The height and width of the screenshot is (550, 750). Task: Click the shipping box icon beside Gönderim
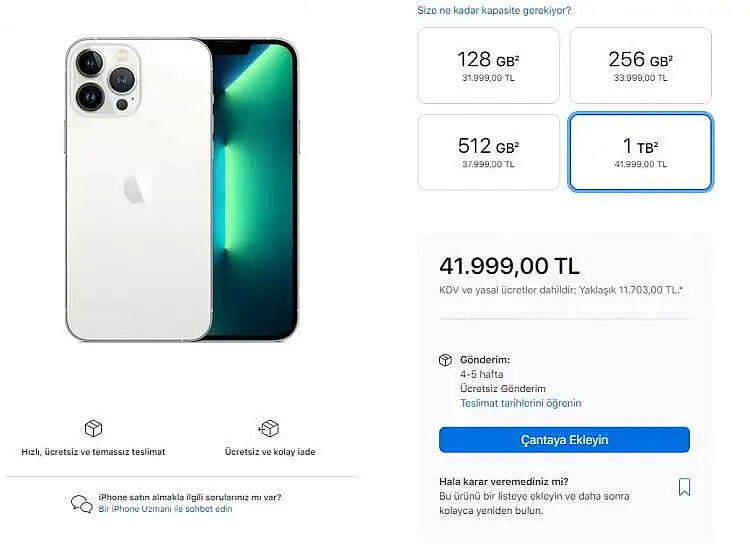click(x=445, y=360)
